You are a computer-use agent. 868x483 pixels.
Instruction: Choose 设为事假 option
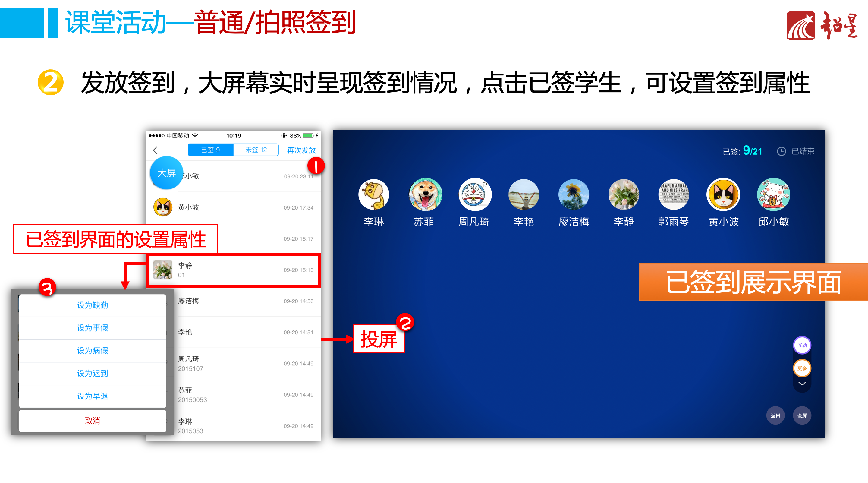93,328
